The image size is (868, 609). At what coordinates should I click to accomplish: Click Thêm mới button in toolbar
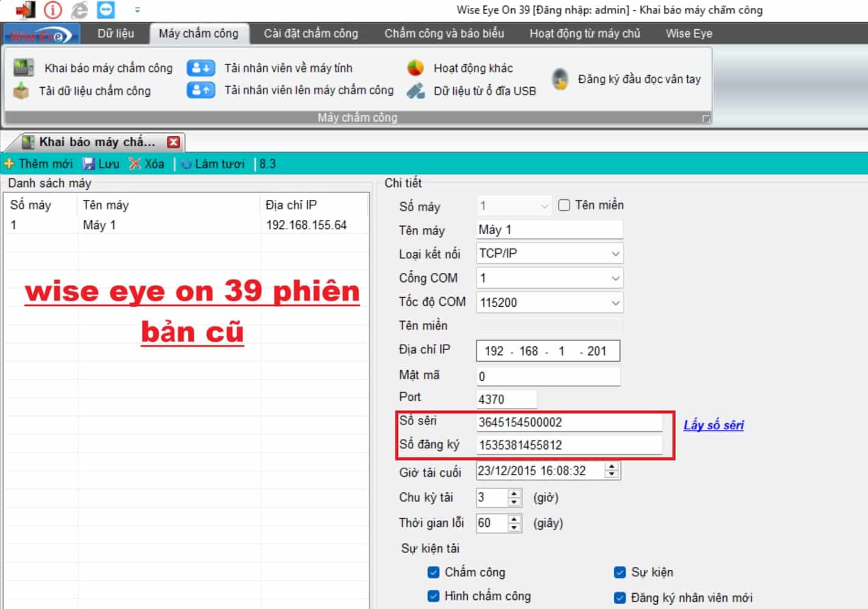tap(38, 164)
